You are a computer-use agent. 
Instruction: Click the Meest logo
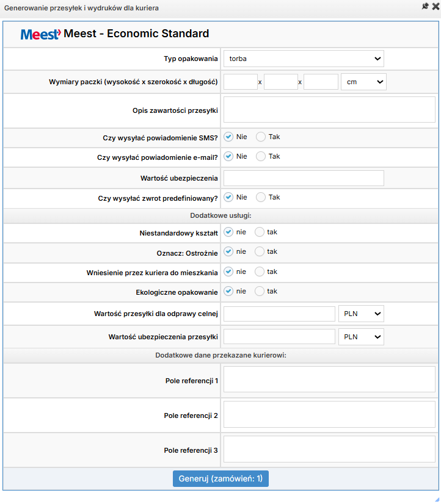pyautogui.click(x=40, y=34)
